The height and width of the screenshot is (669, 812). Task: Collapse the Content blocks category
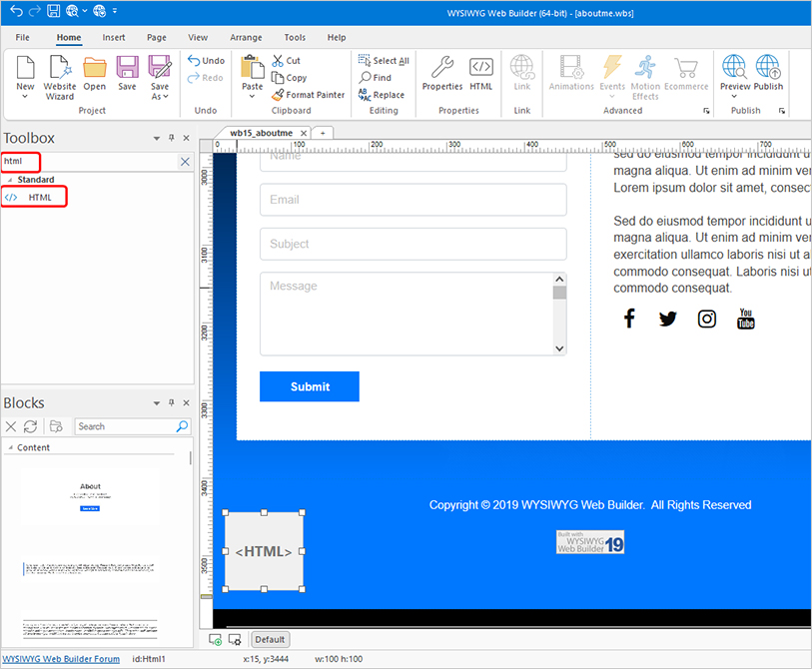10,447
